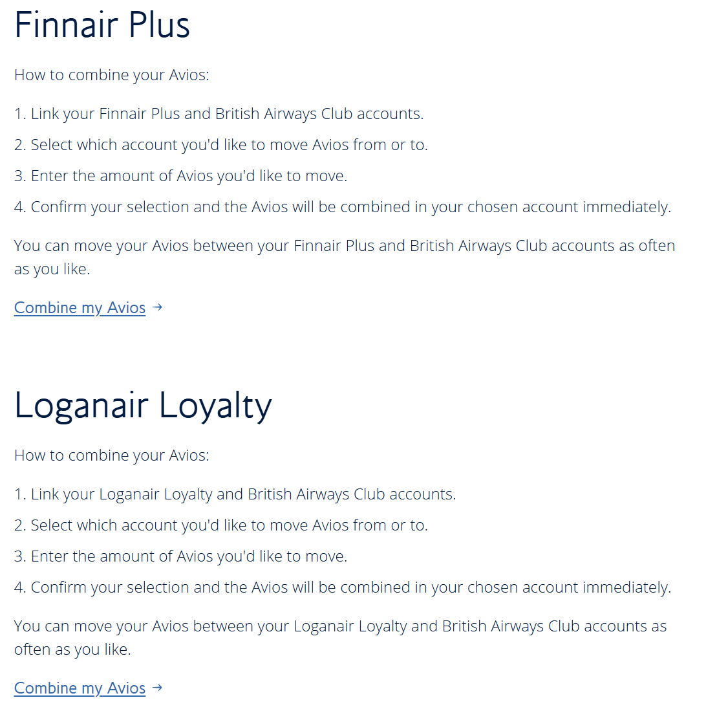Screen dimensions: 728x722
Task: Click Finnair step 3 Enter the amount of Avios
Action: click(x=180, y=176)
